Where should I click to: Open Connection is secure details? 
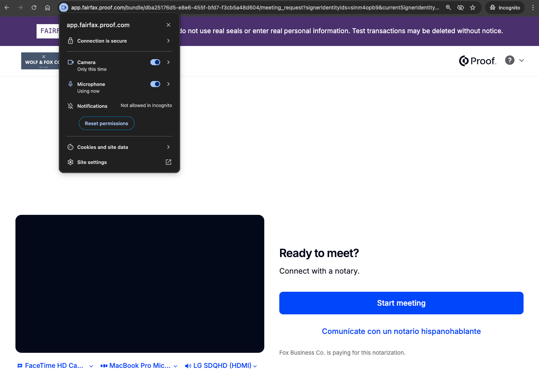point(119,41)
